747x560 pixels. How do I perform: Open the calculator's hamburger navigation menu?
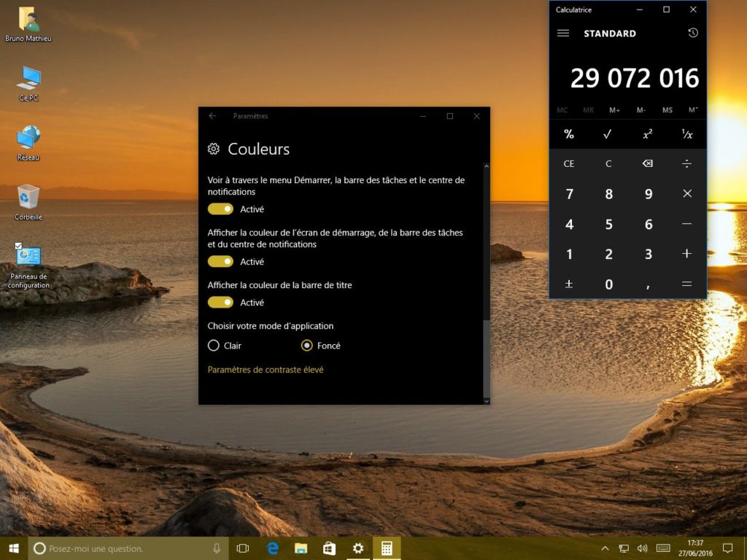[563, 33]
